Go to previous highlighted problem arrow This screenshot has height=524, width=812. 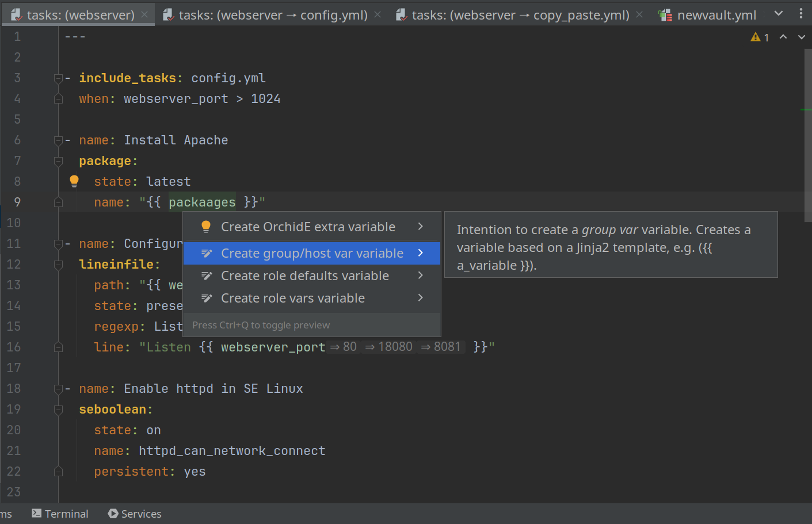(783, 37)
